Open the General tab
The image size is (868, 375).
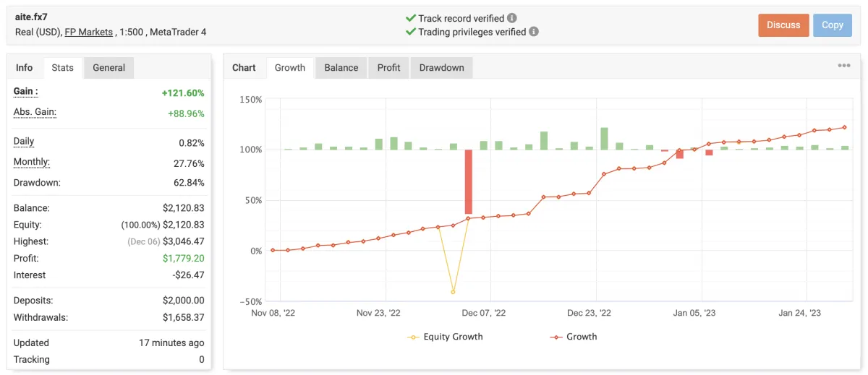[109, 68]
